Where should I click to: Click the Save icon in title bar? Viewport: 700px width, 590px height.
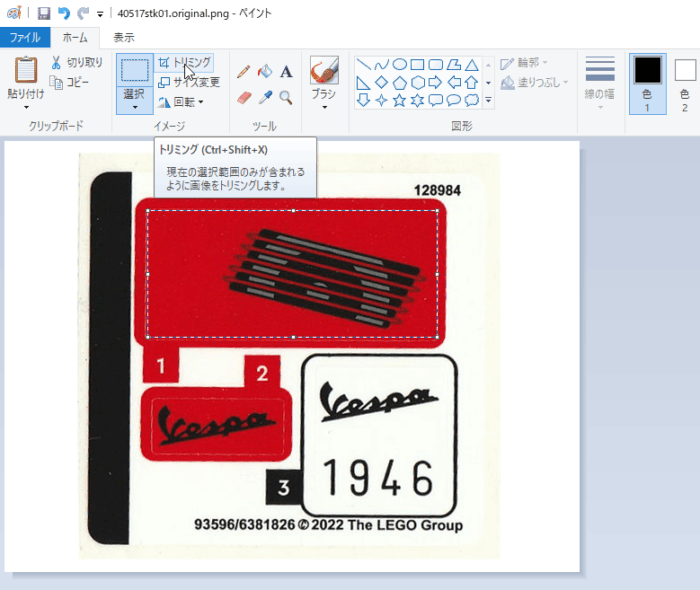point(43,13)
